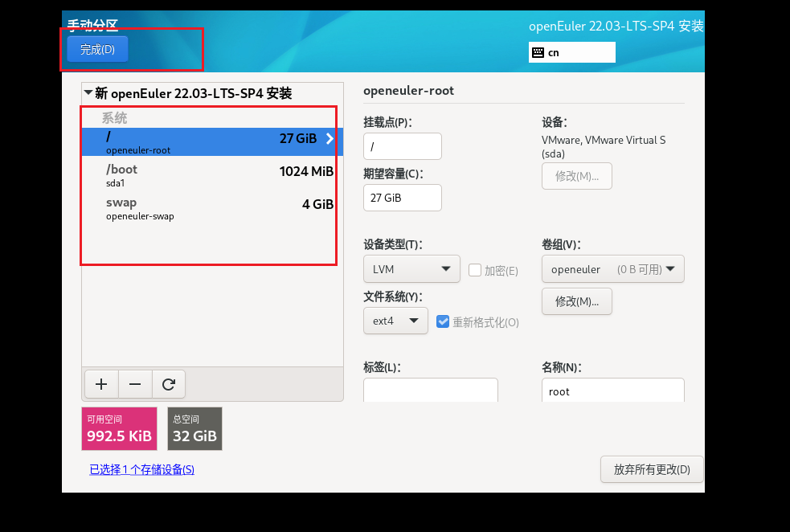Click the 可用空间 992.5 KiB indicator
The width and height of the screenshot is (790, 532).
[x=120, y=428]
